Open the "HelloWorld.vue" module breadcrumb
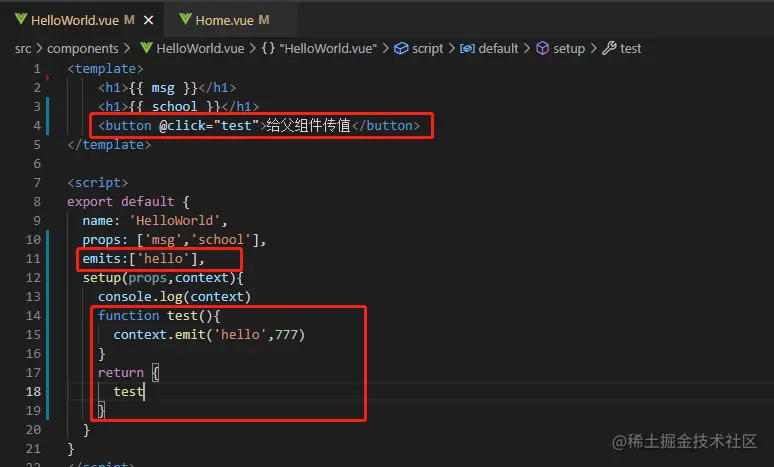 click(328, 48)
